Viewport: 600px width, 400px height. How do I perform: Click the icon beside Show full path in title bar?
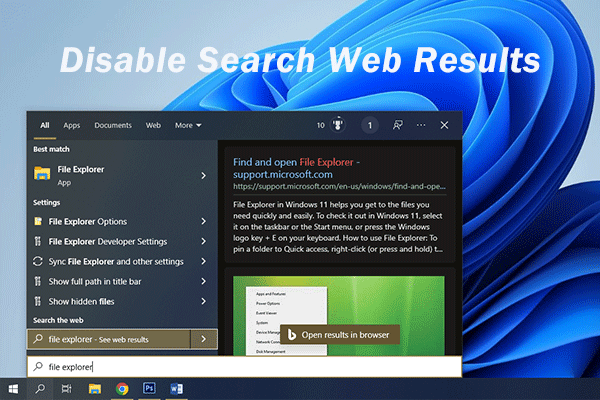tap(38, 281)
